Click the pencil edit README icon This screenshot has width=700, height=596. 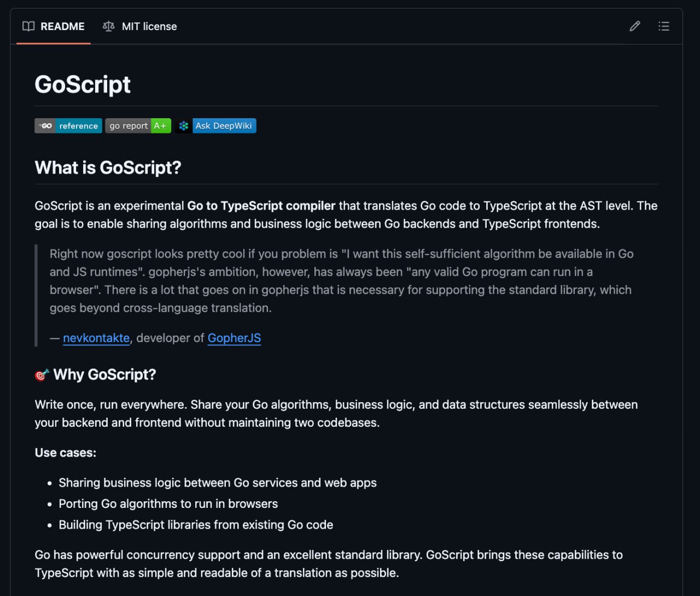[634, 26]
